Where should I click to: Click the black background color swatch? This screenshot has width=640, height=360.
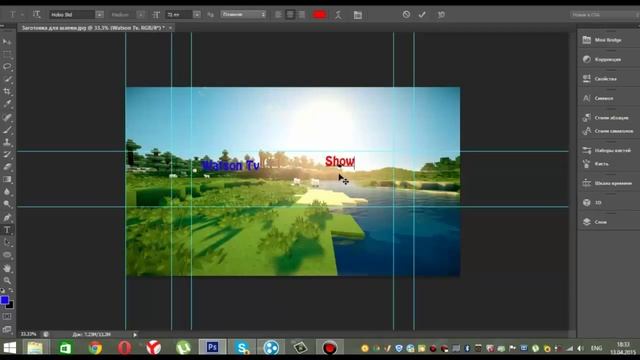tap(10, 305)
